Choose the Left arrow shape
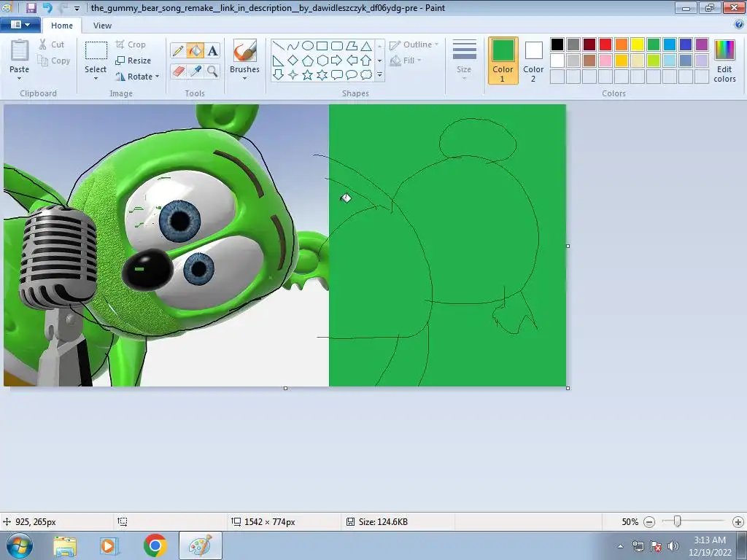 [x=352, y=61]
